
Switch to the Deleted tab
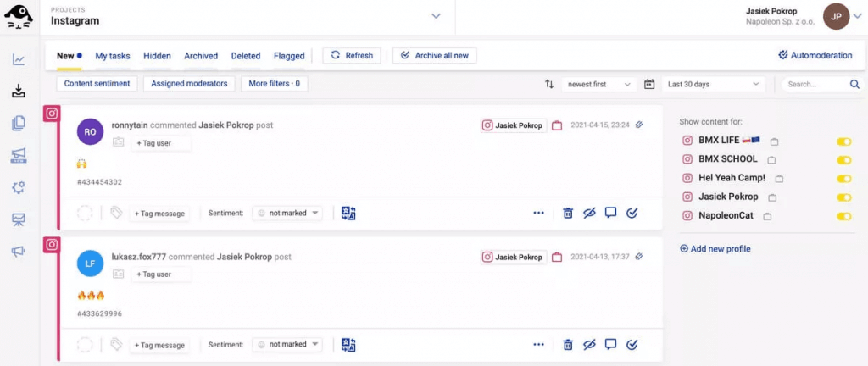pyautogui.click(x=246, y=56)
